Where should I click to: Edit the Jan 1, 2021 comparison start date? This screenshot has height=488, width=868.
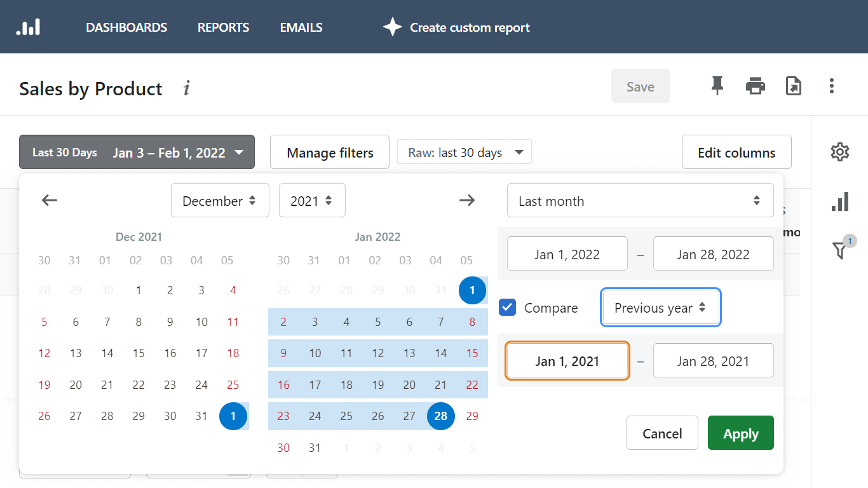pos(567,360)
